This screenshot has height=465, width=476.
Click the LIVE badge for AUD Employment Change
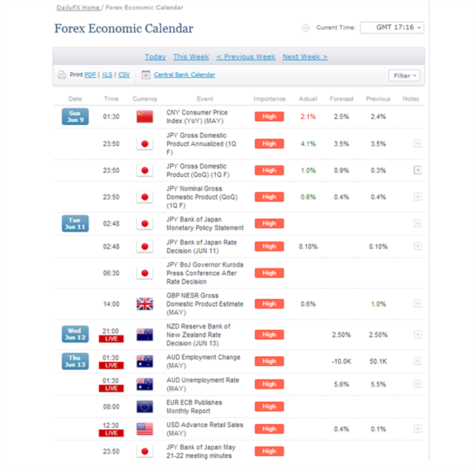[111, 365]
